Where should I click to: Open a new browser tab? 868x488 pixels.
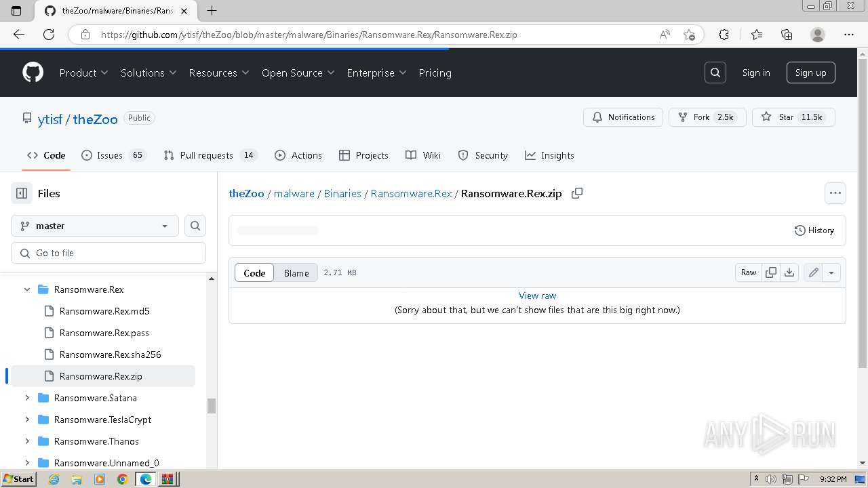(212, 10)
